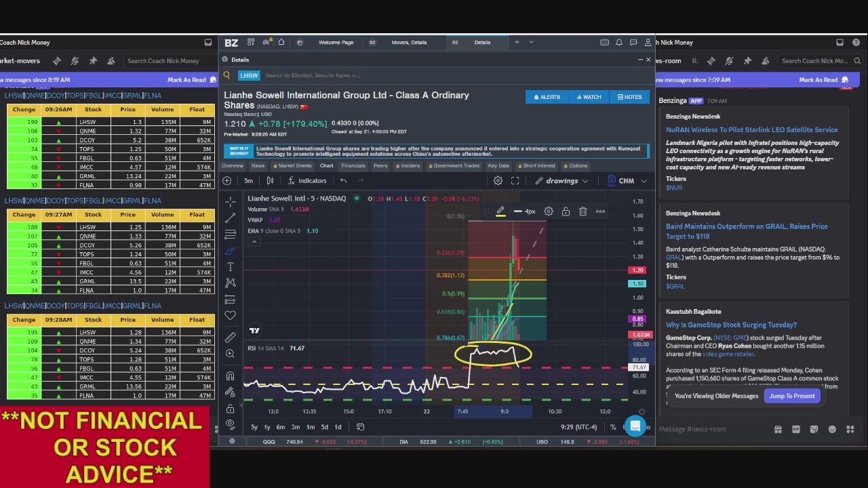Set the chart range to 5y

254,427
